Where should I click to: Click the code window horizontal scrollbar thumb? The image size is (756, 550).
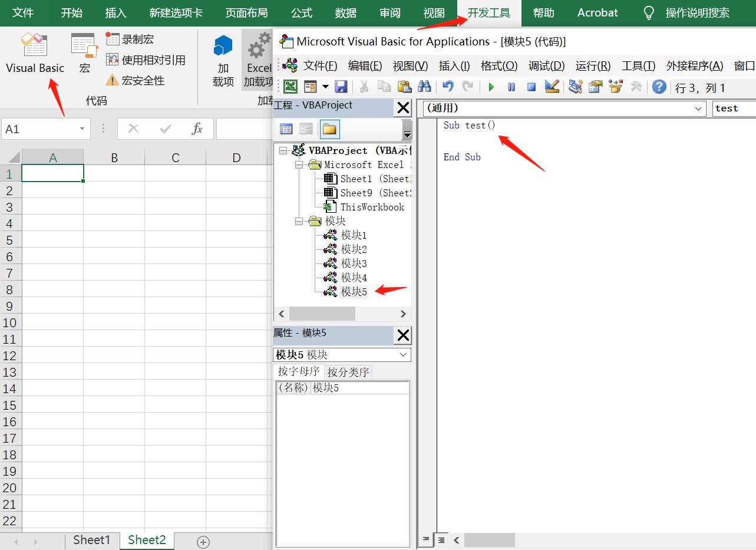489,540
